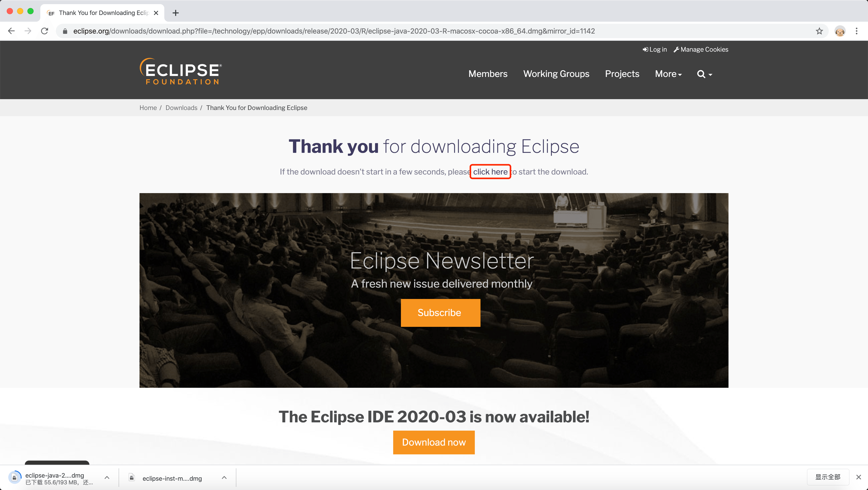Click the Download now button
Viewport: 868px width, 490px height.
[434, 442]
